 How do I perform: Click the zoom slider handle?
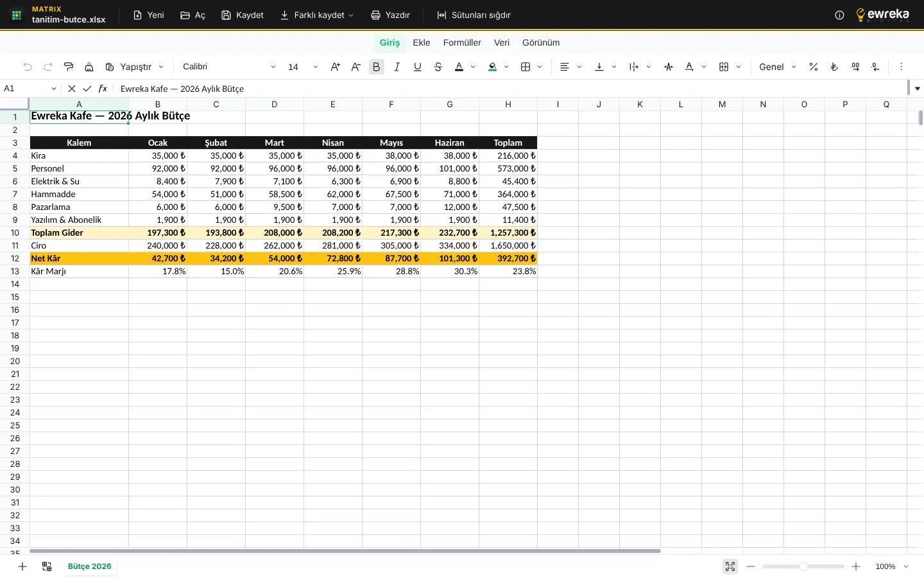pos(803,566)
